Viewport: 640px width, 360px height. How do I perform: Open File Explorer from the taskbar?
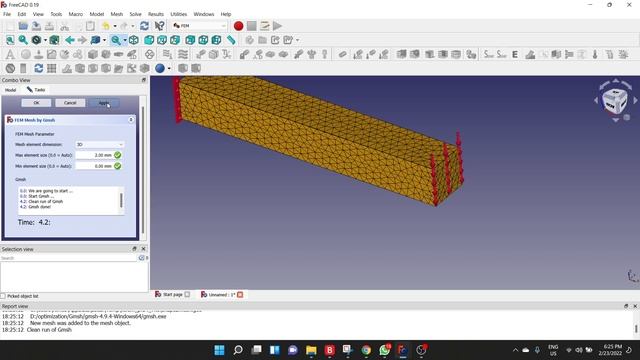point(311,350)
